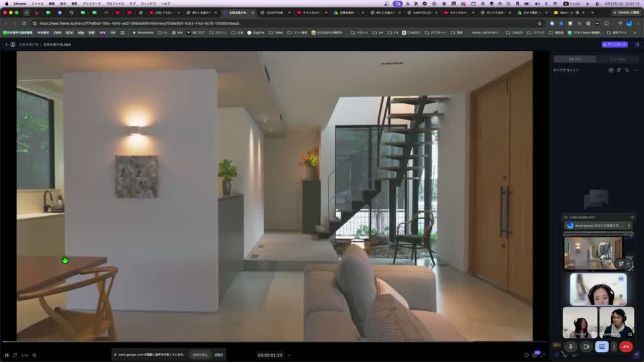Open comments panel more options menu
Viewport: 644px width, 362px height.
(635, 70)
